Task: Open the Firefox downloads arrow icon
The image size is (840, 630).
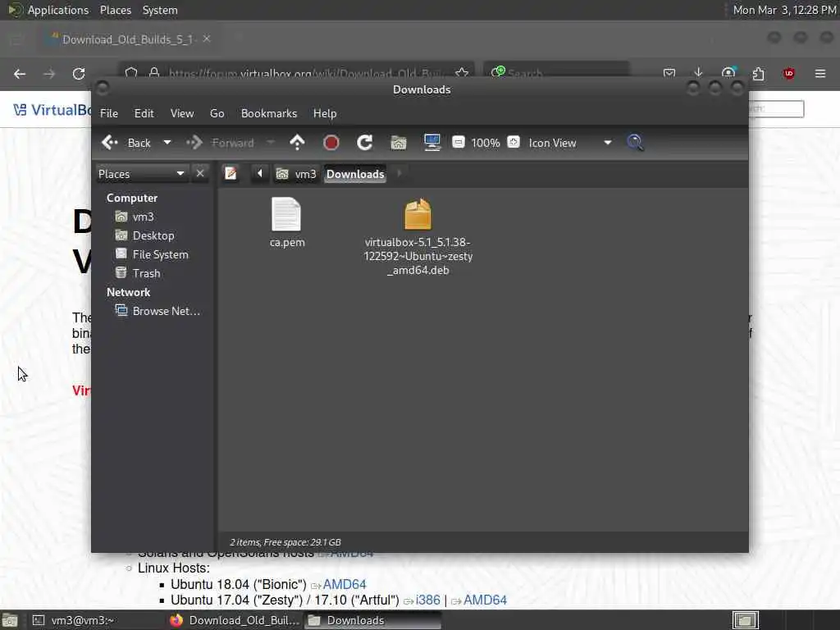Action: click(x=698, y=73)
